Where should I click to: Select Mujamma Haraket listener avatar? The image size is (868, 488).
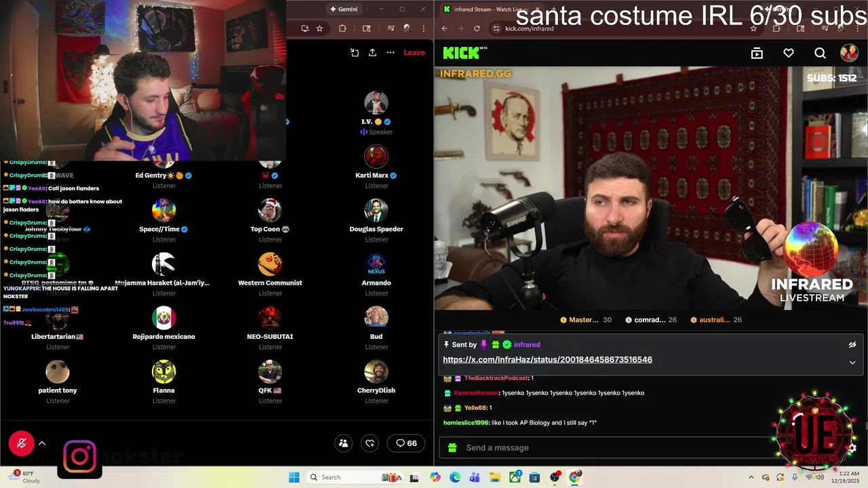point(164,264)
